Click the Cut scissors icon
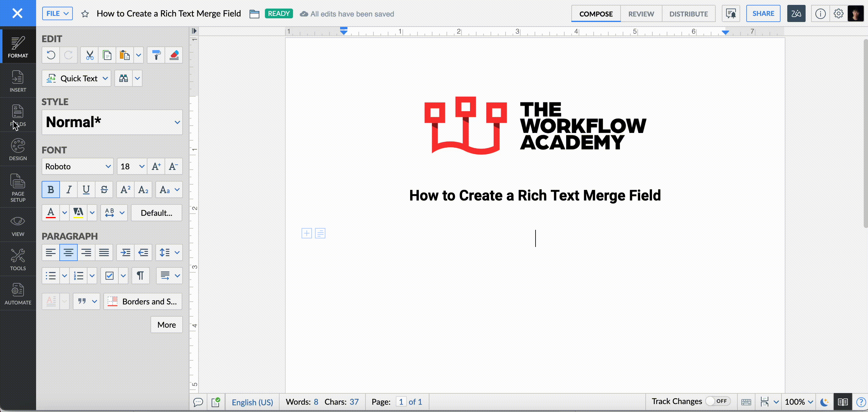 (89, 55)
